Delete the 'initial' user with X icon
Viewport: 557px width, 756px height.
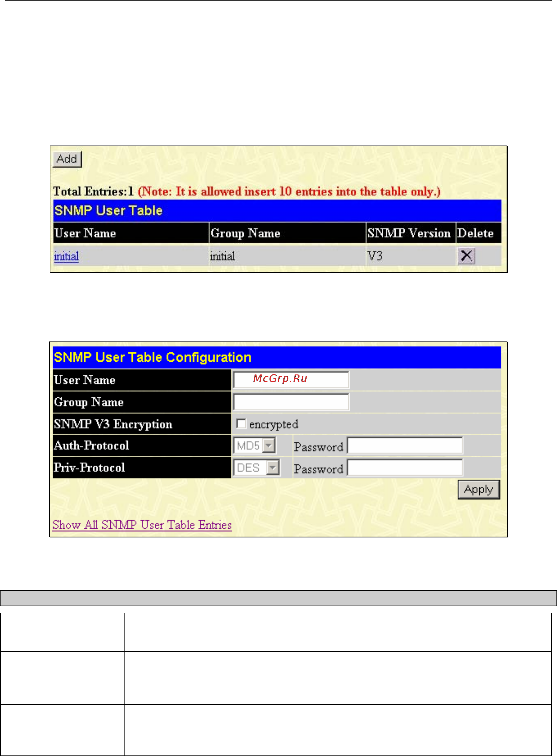pos(466,256)
